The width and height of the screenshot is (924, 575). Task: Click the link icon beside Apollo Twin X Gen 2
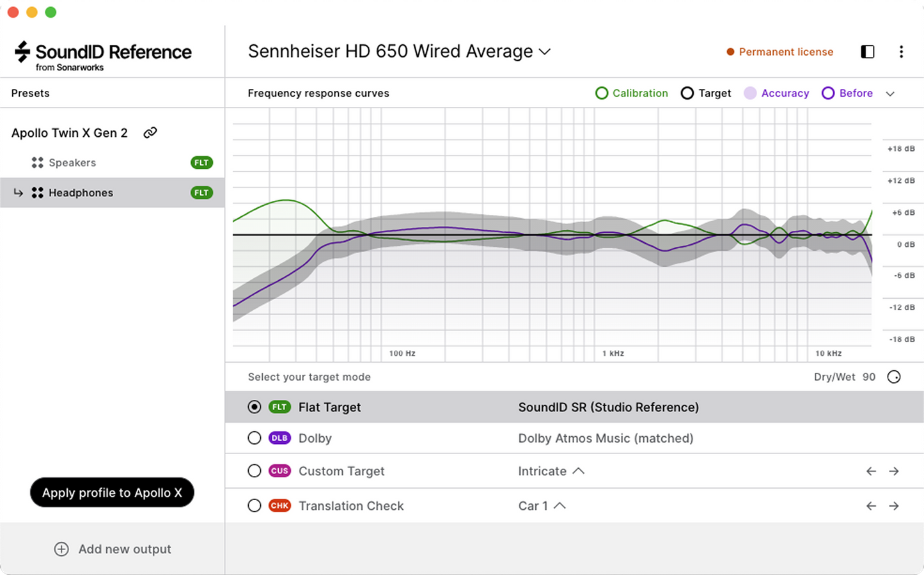[150, 132]
